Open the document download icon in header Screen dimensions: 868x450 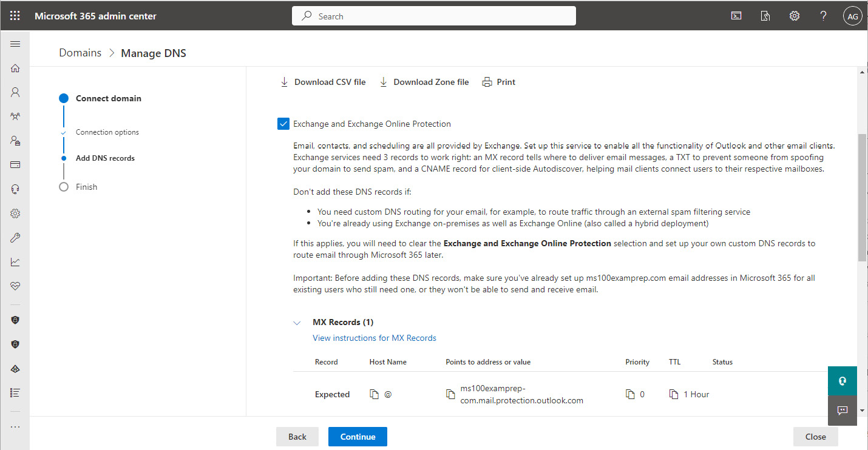click(x=765, y=16)
